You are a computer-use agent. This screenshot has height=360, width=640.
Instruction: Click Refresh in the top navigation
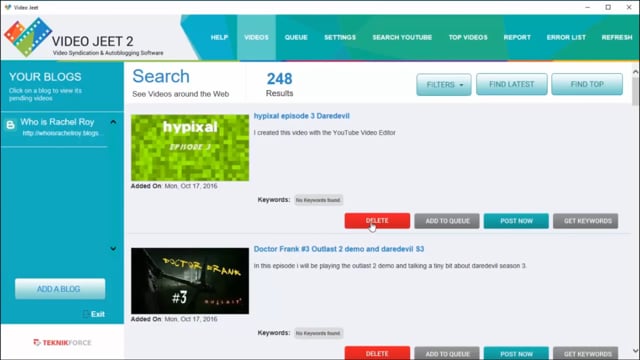pos(617,37)
